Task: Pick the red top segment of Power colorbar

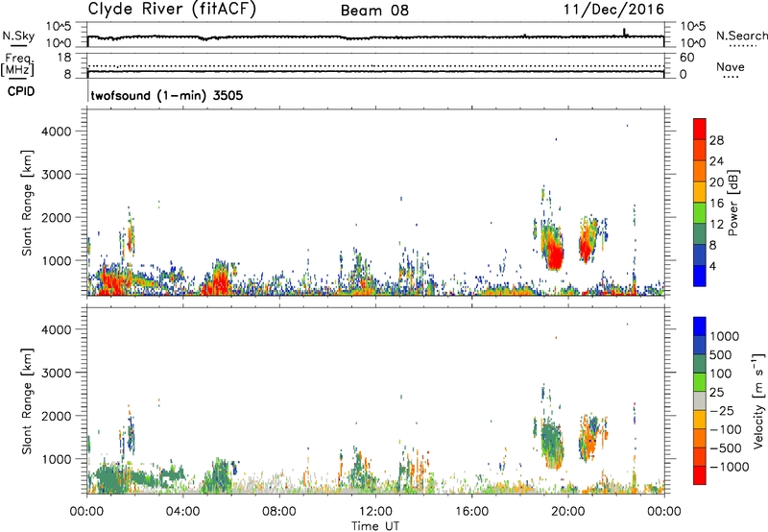Action: (700, 129)
